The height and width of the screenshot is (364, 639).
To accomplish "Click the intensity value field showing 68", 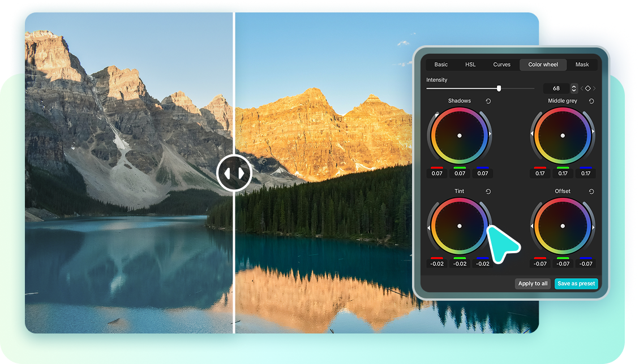I will (556, 88).
